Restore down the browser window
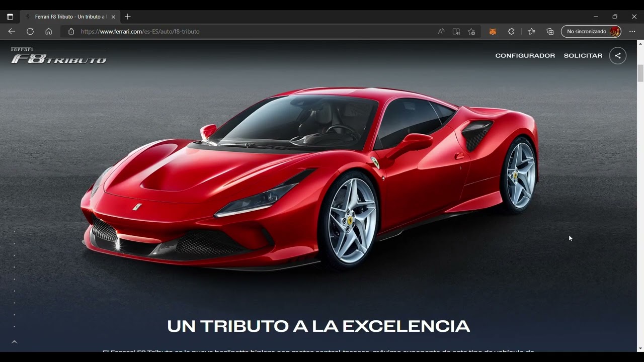644x362 pixels. click(615, 17)
